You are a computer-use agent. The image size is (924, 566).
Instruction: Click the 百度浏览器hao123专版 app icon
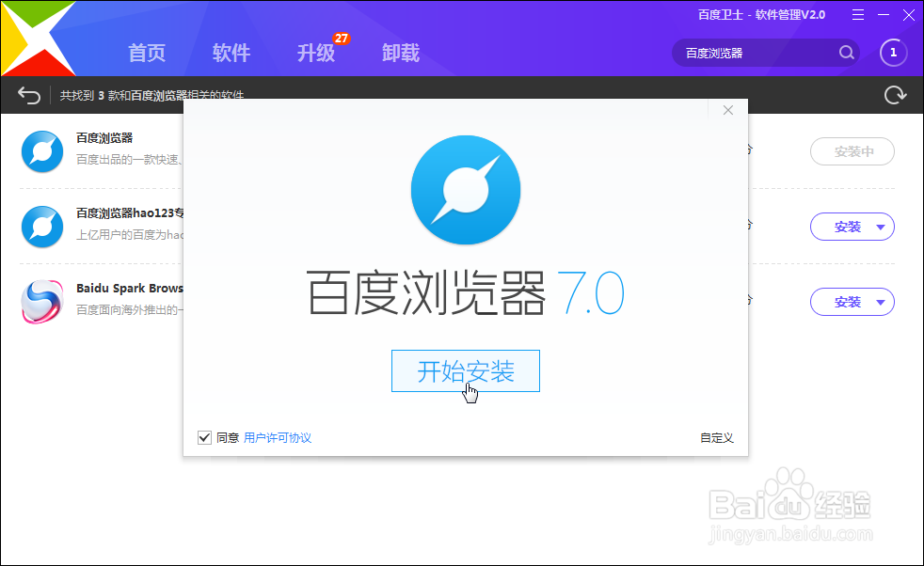(41, 227)
